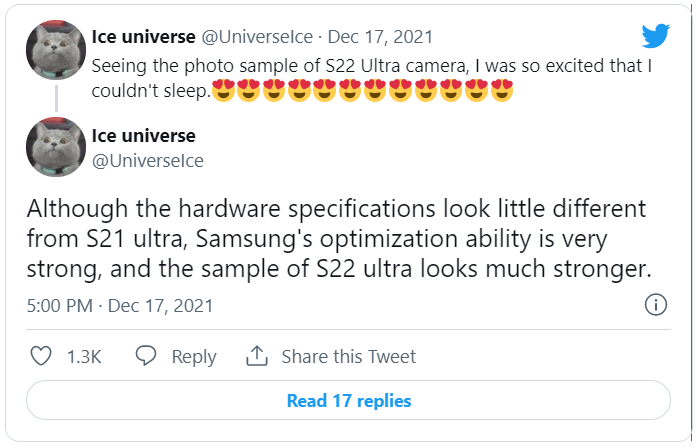Open Read 17 replies button
Screen dimensions: 696x447
pyautogui.click(x=348, y=401)
